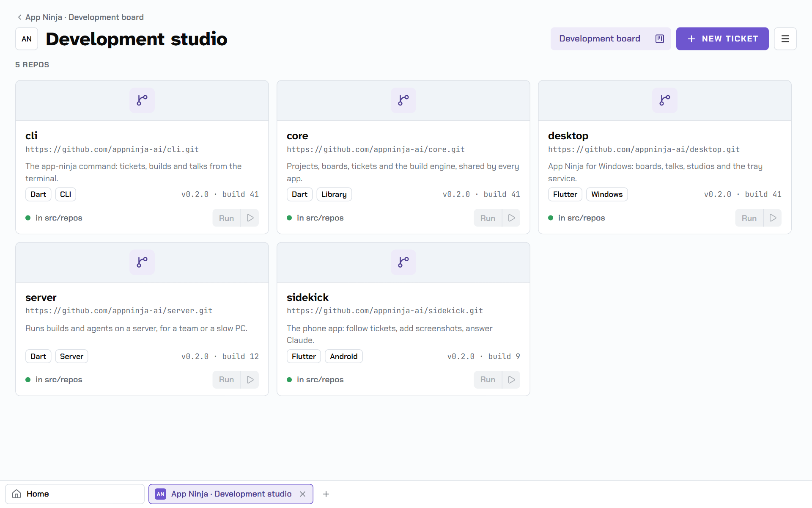Click the back chevron in breadcrumb
812x508 pixels.
pos(19,17)
